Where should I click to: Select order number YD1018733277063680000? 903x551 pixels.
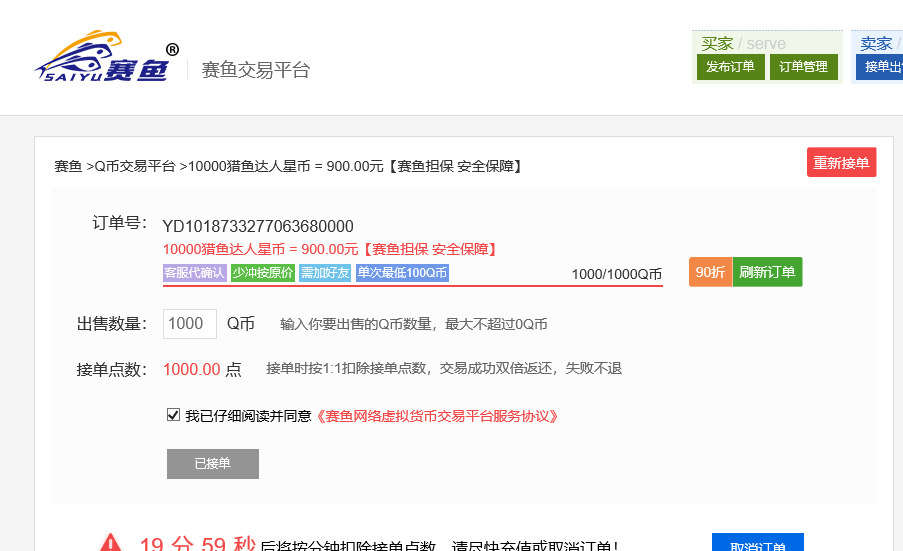258,226
